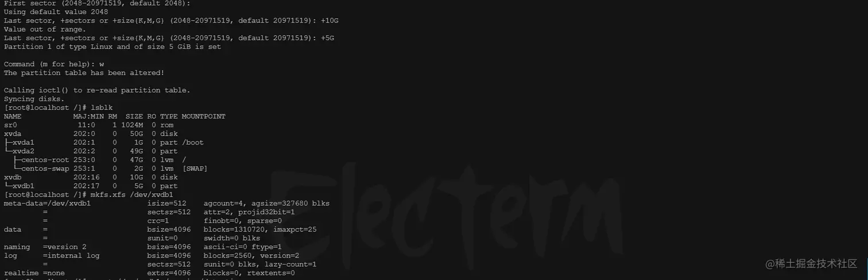The image size is (868, 280).
Task: Click the [SWAP] mountpoint text
Action: point(195,168)
